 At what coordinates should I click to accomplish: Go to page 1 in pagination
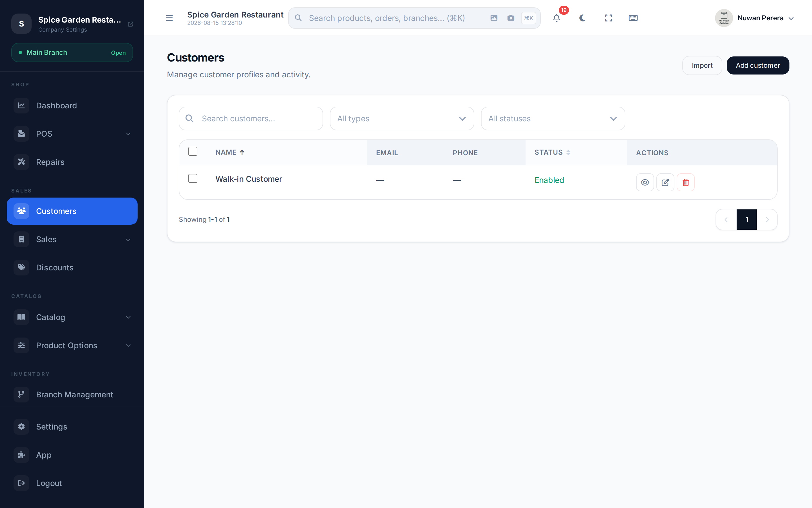(747, 219)
